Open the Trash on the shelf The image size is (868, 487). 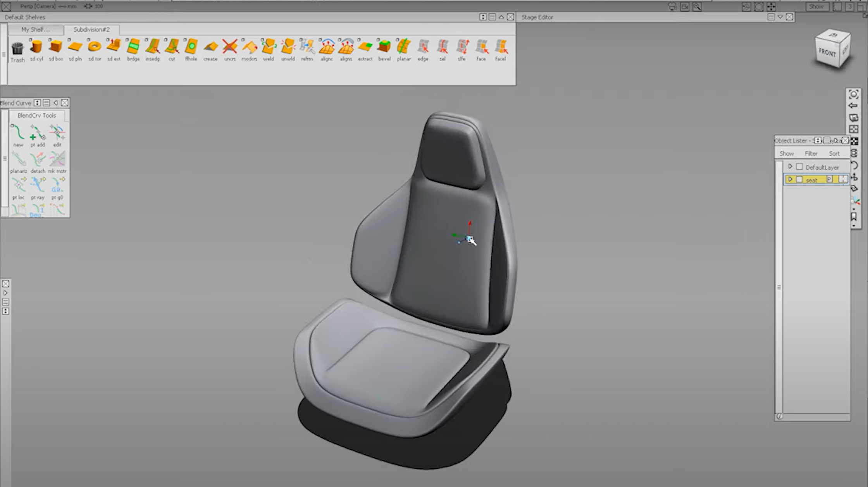[x=17, y=50]
